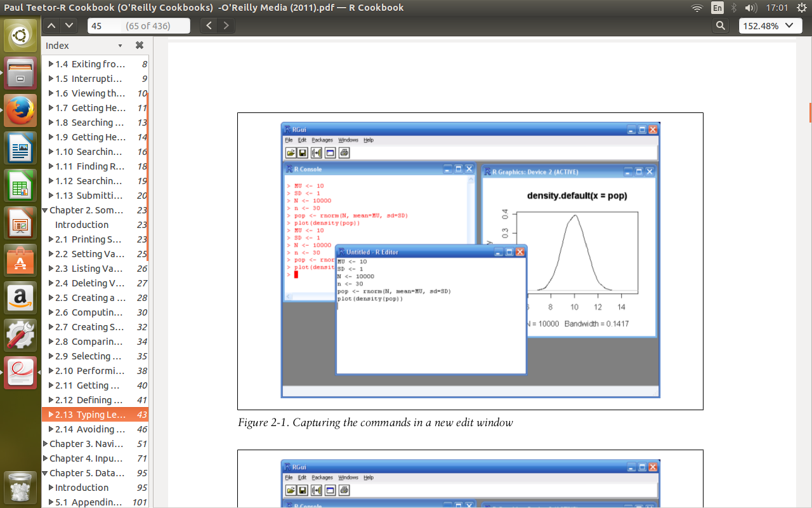Expand Chapter 4 Input in the outline
Screen dimensions: 812x508
(45, 458)
